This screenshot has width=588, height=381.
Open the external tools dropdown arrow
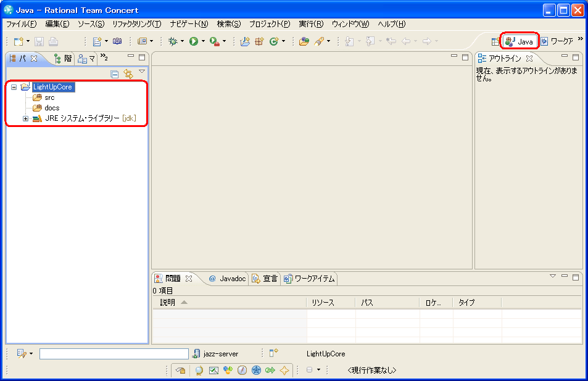pyautogui.click(x=224, y=41)
